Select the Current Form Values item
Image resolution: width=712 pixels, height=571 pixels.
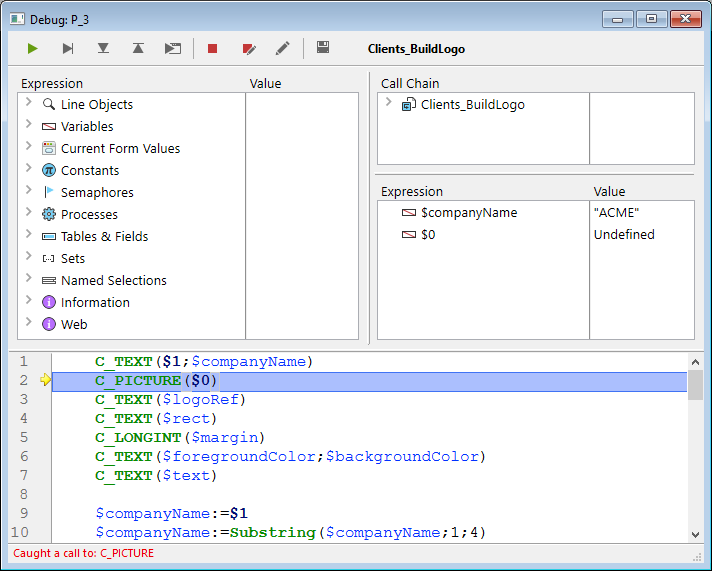pyautogui.click(x=120, y=148)
